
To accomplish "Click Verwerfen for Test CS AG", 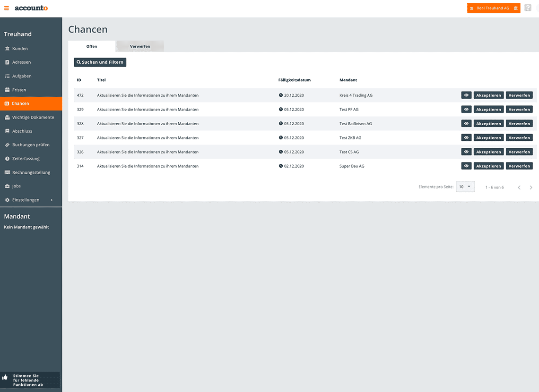I will 519,152.
